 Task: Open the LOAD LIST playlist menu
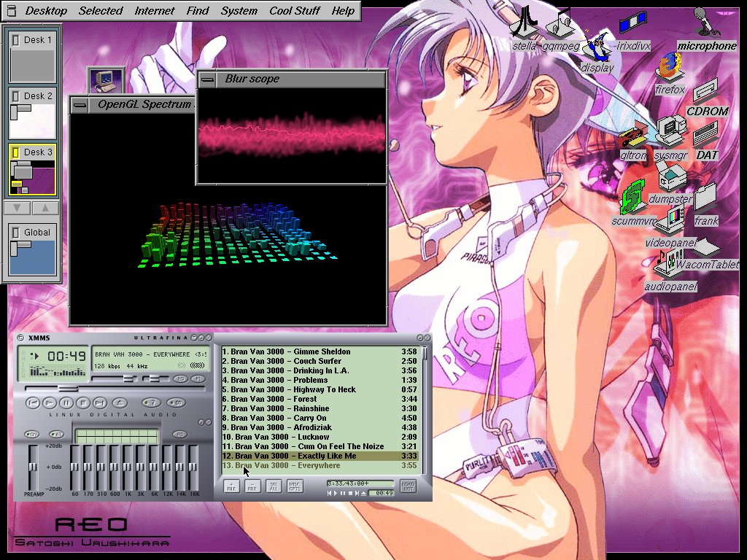(x=409, y=486)
